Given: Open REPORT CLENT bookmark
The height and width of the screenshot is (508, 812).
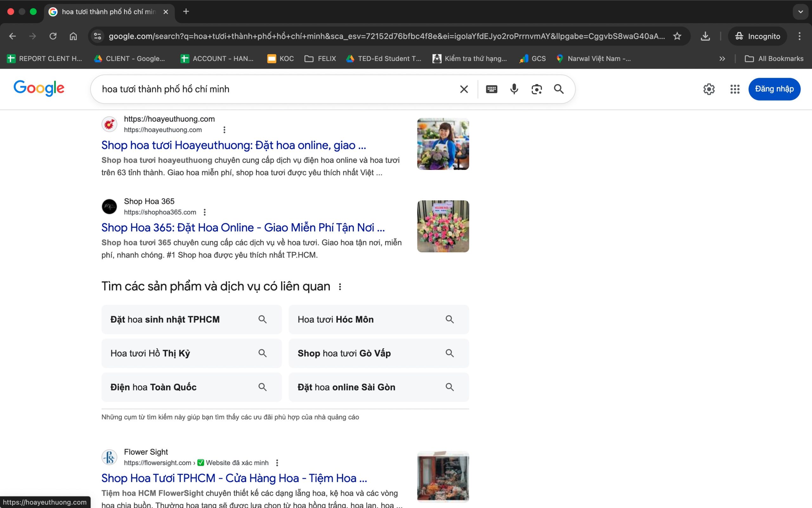Looking at the screenshot, I should coord(44,59).
